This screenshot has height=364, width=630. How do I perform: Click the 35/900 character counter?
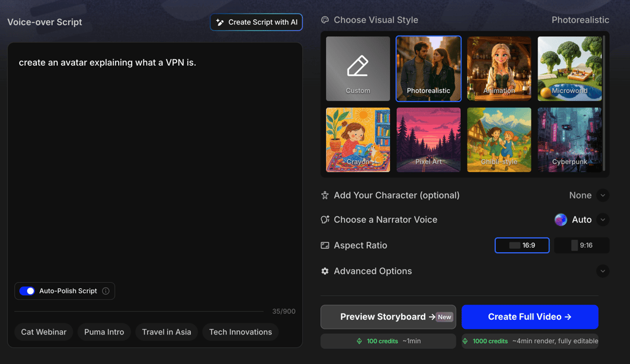click(x=284, y=311)
